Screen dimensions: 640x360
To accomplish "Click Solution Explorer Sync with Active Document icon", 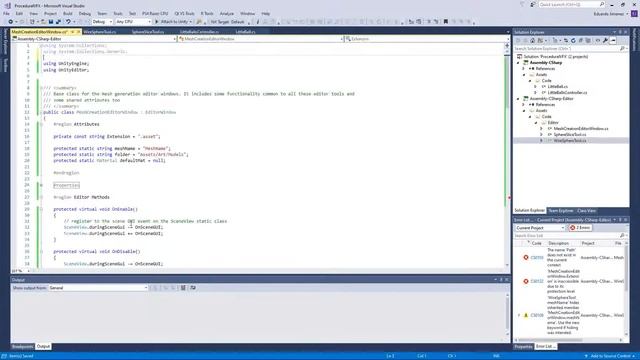I will [566, 40].
